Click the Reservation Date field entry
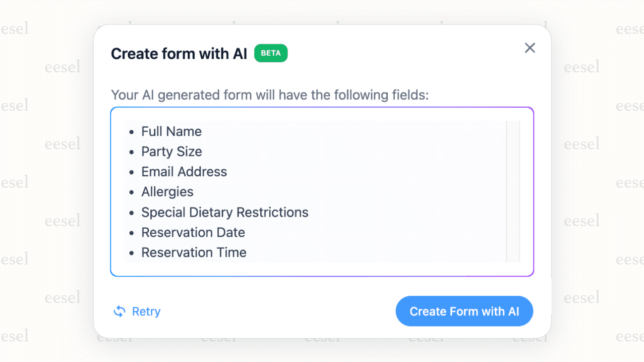Screen dimensions: 644x362 [x=193, y=233]
